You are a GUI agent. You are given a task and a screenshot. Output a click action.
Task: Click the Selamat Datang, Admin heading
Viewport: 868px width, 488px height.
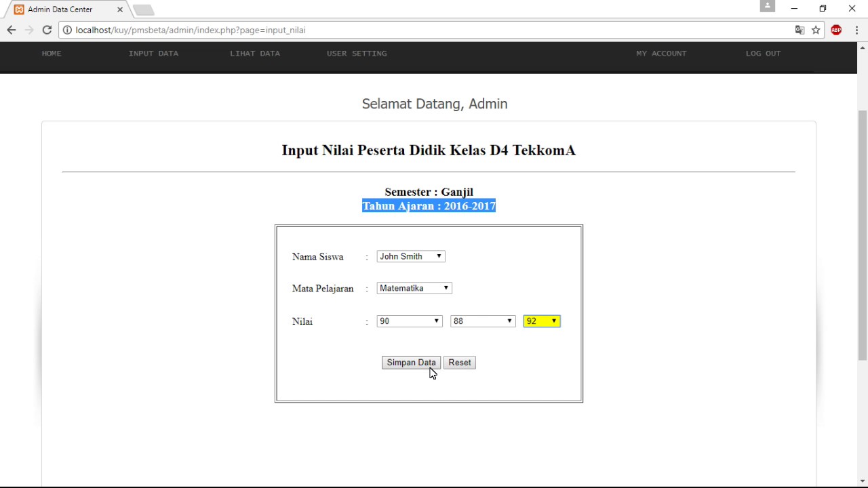(x=435, y=104)
